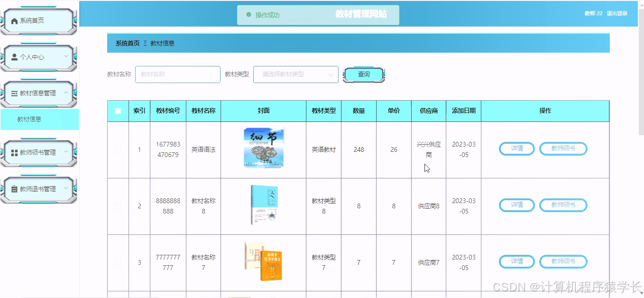Click the green success icon in 操作成功 toast

248,15
